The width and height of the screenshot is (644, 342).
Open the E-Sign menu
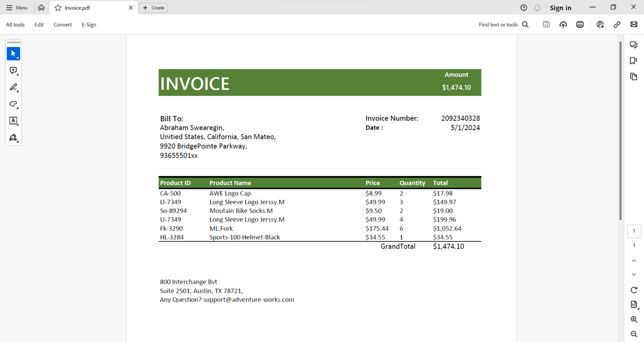[x=89, y=24]
